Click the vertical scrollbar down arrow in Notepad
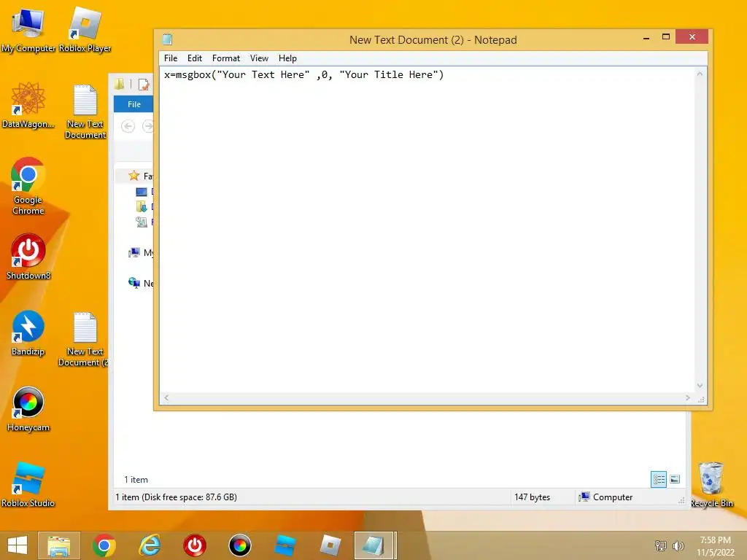The height and width of the screenshot is (560, 747). pyautogui.click(x=700, y=386)
